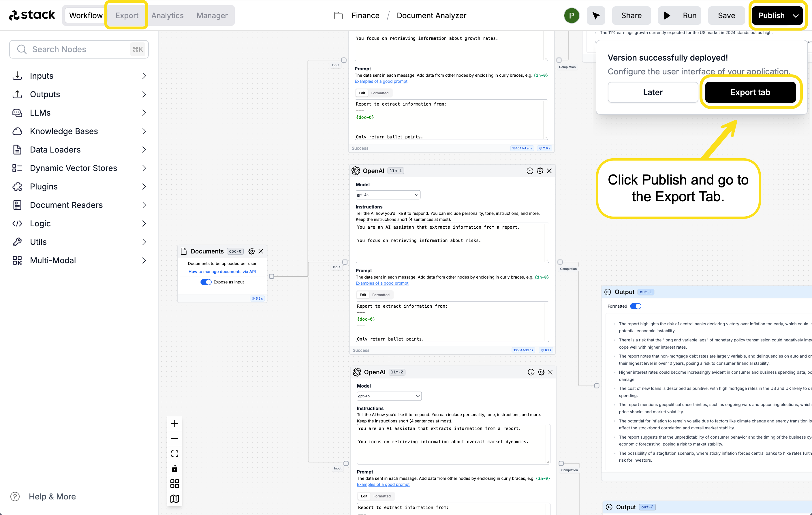Click the Document Readers icon
The image size is (812, 515).
tap(17, 205)
